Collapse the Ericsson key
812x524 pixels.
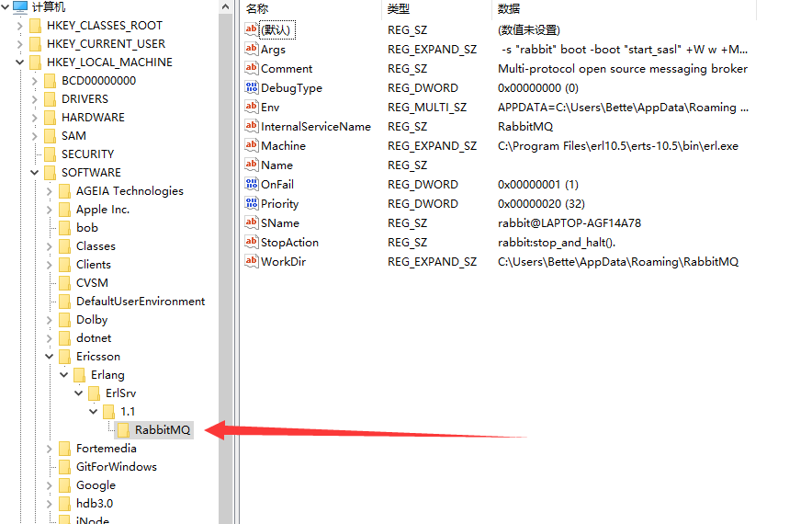(x=50, y=356)
